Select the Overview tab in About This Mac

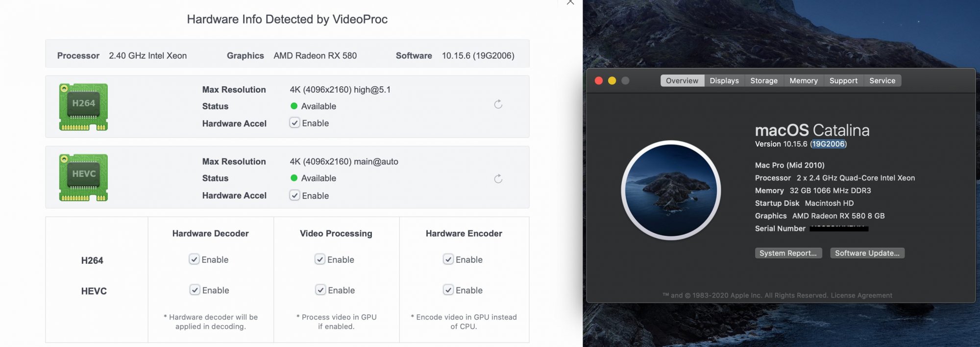point(682,80)
